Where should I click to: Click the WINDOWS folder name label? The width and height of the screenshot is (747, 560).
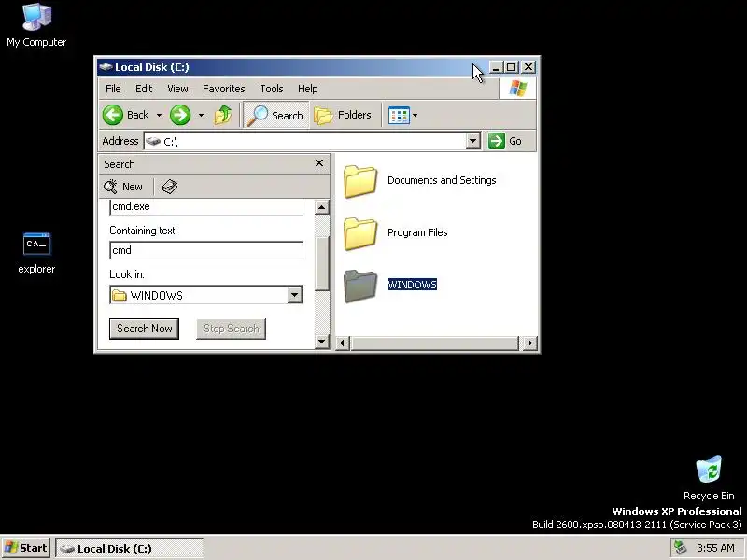coord(412,285)
